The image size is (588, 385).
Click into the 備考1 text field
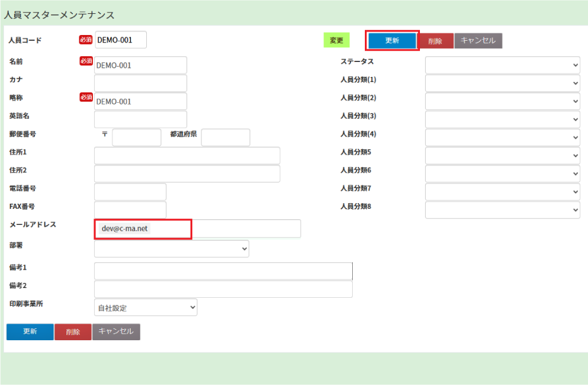coord(223,271)
